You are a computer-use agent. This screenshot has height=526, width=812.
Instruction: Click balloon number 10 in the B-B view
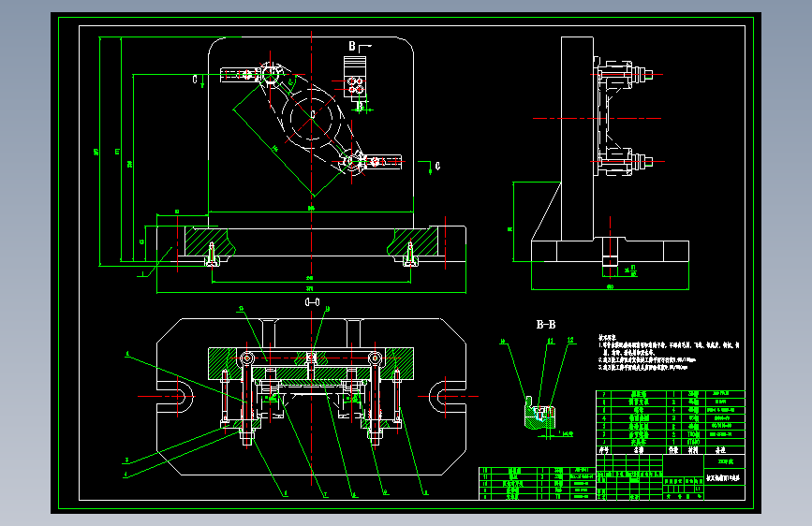coord(502,342)
